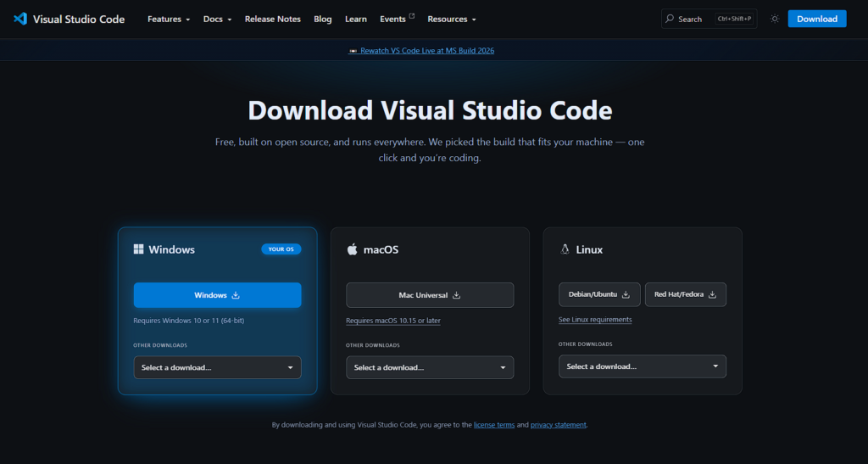Click the Linux penguin icon
The height and width of the screenshot is (464, 868).
[x=565, y=249]
